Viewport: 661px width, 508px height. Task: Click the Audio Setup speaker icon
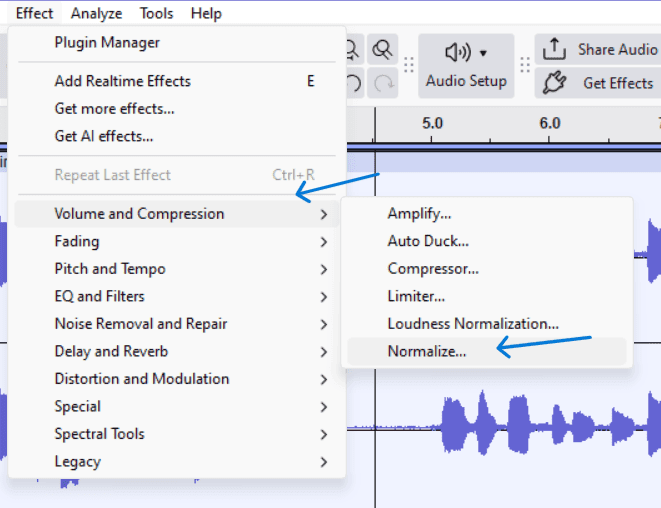tap(458, 53)
